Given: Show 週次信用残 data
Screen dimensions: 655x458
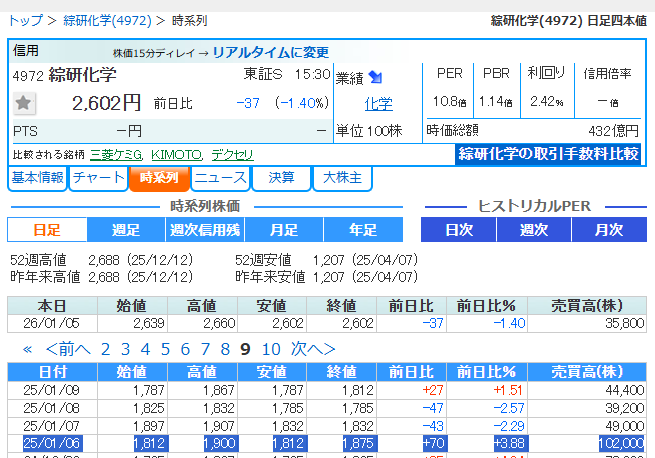Looking at the screenshot, I should tap(205, 230).
